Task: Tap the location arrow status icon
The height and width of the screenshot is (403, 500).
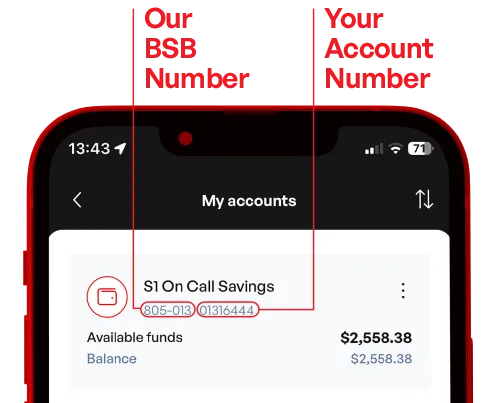Action: (120, 149)
